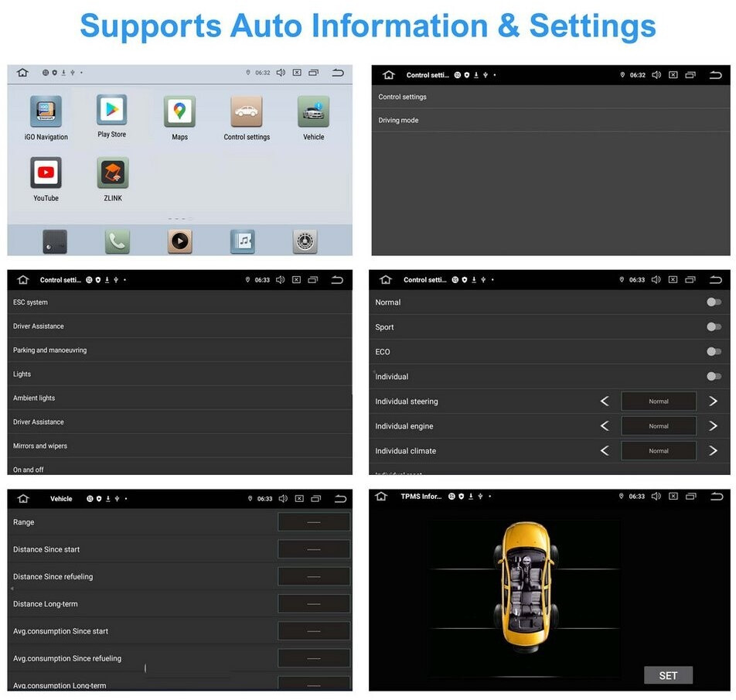Open the Lights settings entry
736x700 pixels.
[x=180, y=374]
